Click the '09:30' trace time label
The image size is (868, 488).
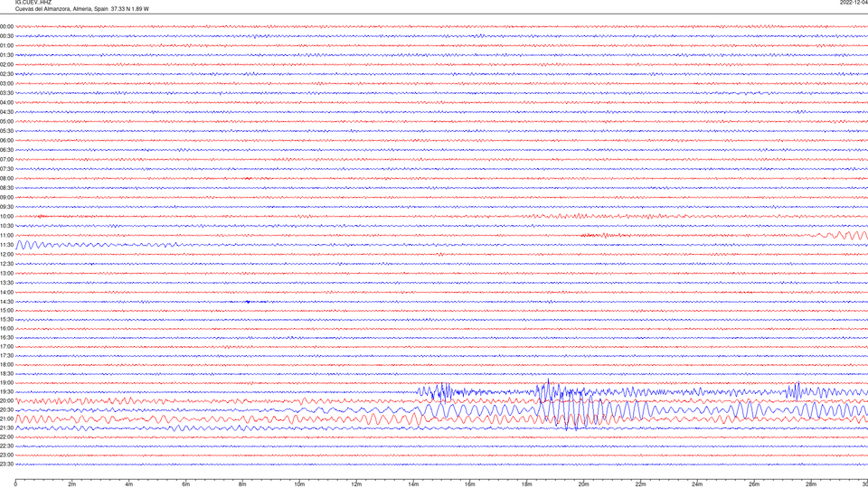pyautogui.click(x=6, y=208)
